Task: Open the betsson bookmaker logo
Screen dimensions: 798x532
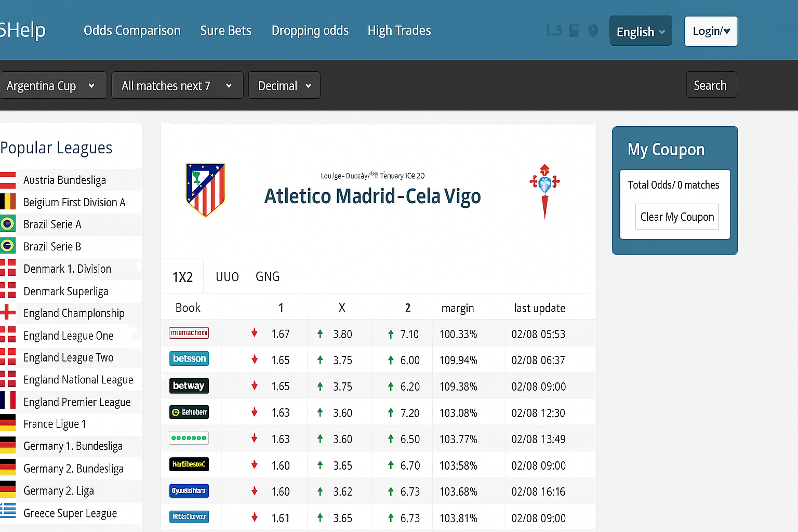Action: pos(189,358)
